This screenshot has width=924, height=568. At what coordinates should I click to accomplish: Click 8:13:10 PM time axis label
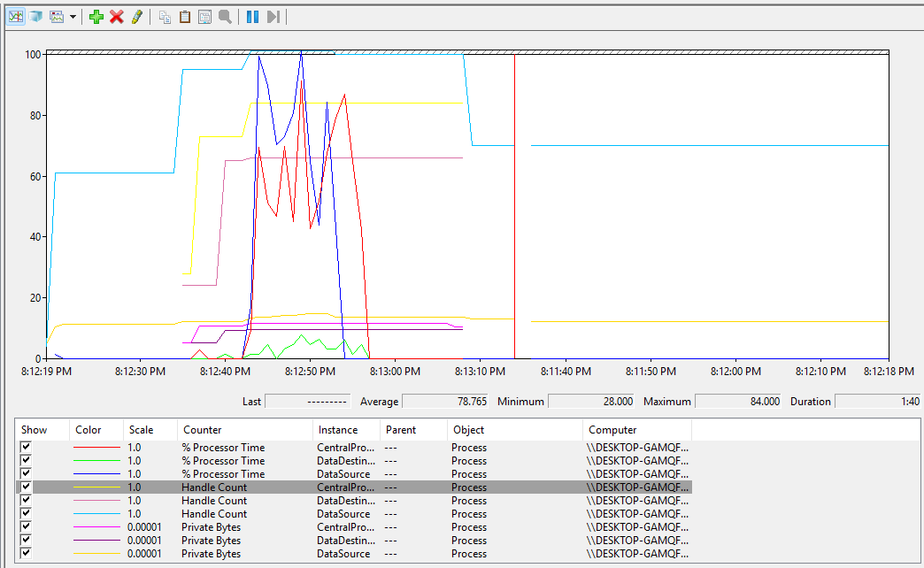click(480, 372)
